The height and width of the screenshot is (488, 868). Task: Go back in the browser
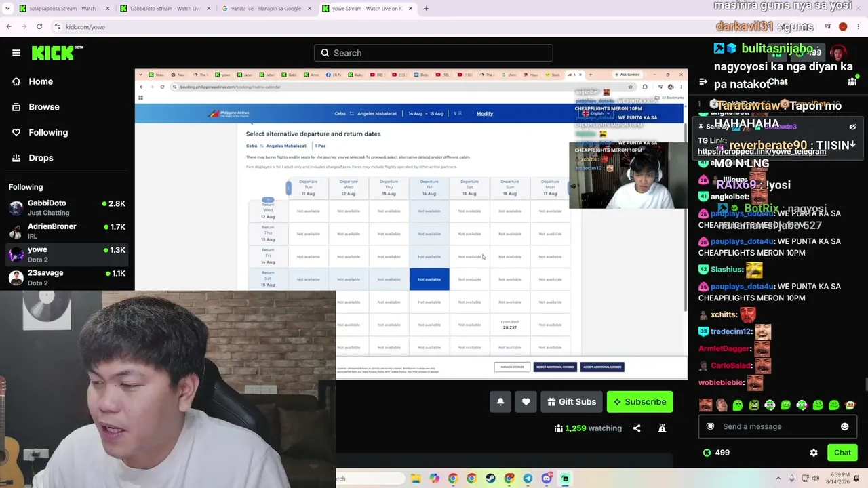[x=9, y=27]
